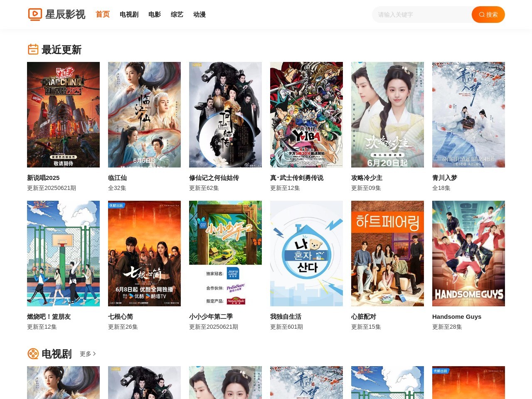Click the 最近更新 calendar icon
532x399 pixels.
pyautogui.click(x=33, y=49)
